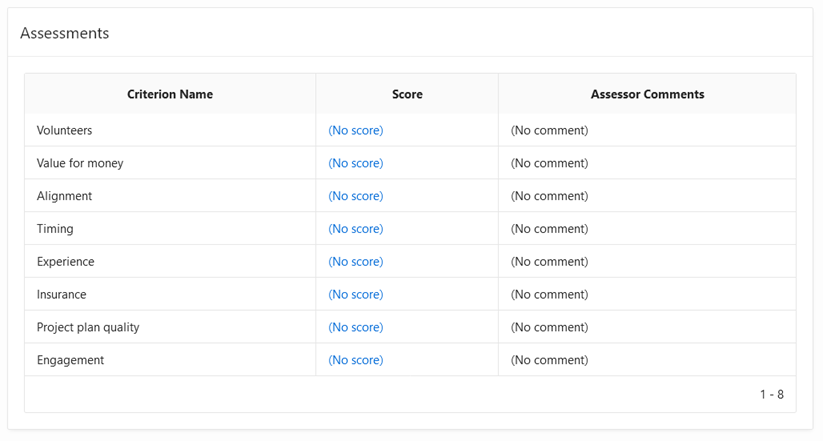
Task: Click the Project plan quality name cell
Action: (x=88, y=327)
